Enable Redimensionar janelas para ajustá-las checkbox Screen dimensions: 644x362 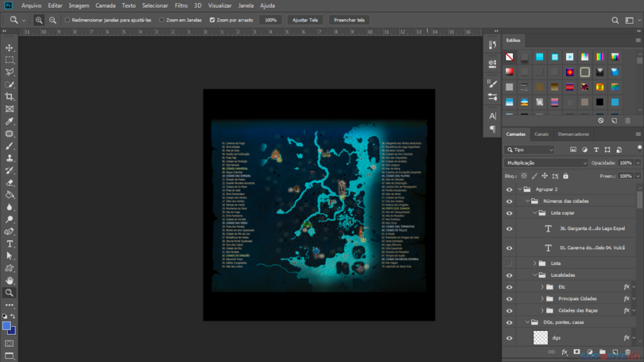pos(68,20)
